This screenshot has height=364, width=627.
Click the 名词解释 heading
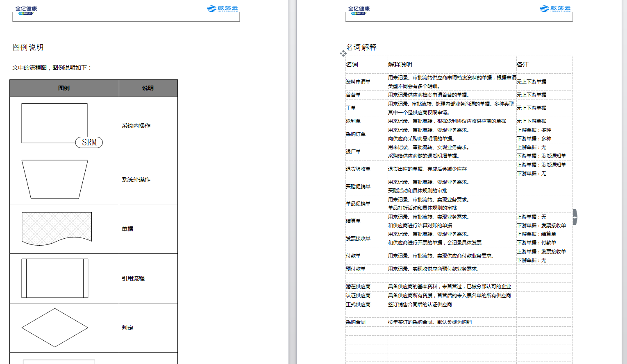pyautogui.click(x=361, y=47)
